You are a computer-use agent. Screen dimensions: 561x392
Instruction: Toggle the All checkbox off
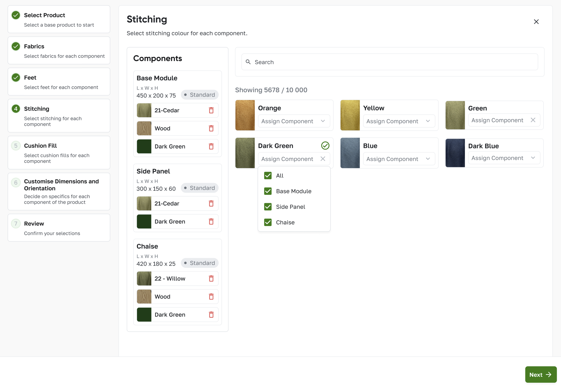pos(268,175)
